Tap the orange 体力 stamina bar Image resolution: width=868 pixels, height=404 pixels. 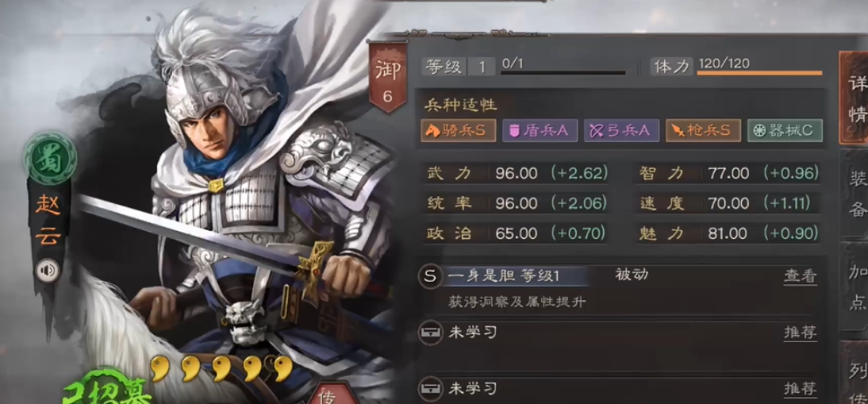[x=760, y=72]
